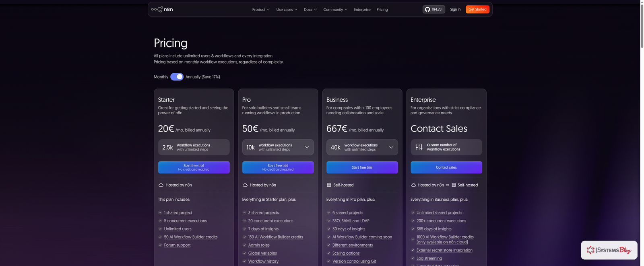Click checkmark beside 30 days of insights
The width and height of the screenshot is (644, 266).
pyautogui.click(x=328, y=229)
